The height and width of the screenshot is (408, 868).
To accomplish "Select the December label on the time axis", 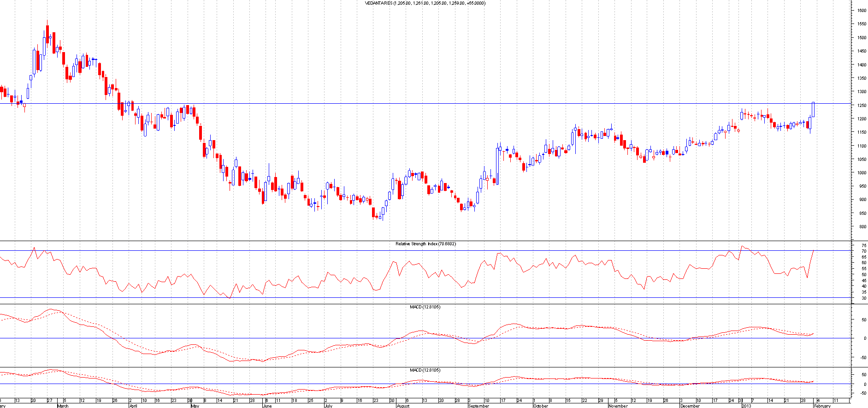I will pyautogui.click(x=690, y=406).
